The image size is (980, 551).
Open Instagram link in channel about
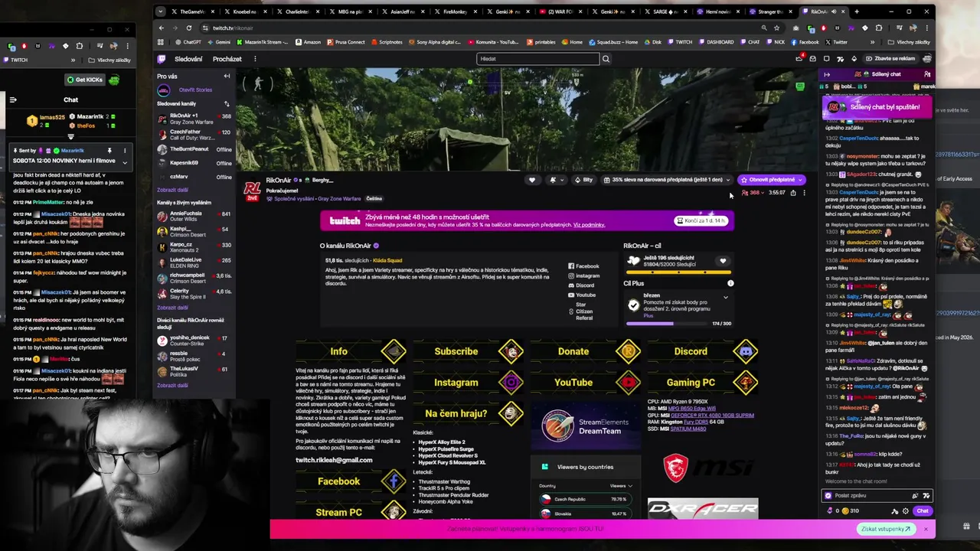coord(583,275)
